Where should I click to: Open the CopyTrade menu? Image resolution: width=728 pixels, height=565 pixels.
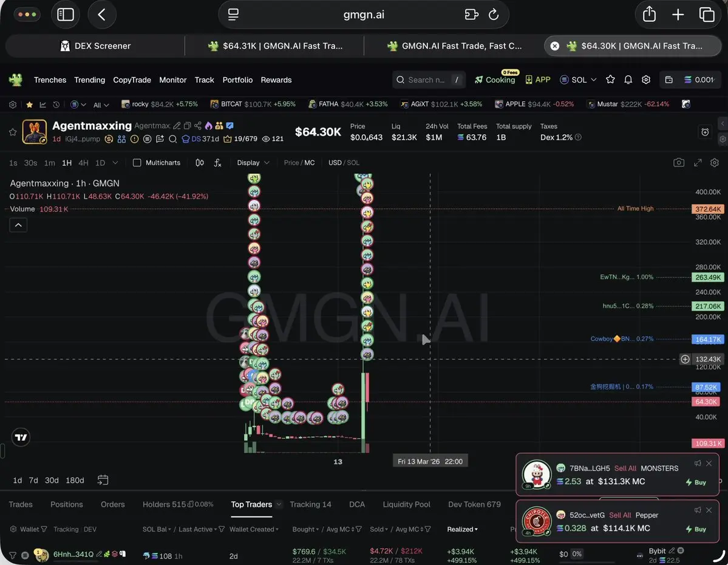pos(132,80)
